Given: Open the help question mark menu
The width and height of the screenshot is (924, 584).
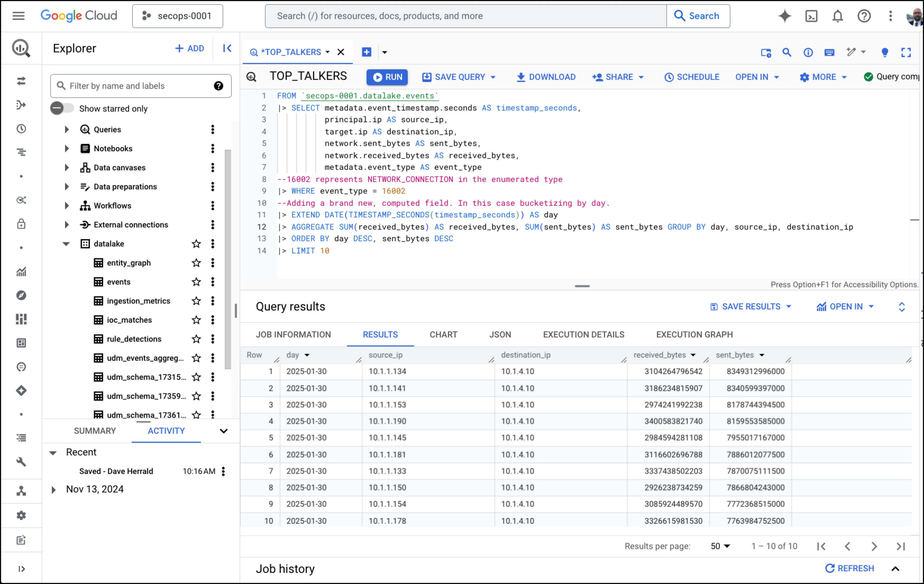Looking at the screenshot, I should pos(864,16).
